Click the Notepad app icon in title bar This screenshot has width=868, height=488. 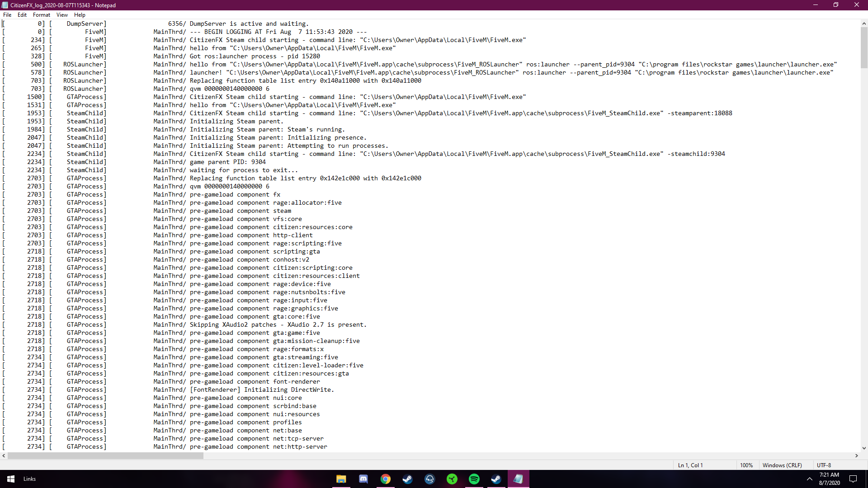click(5, 5)
